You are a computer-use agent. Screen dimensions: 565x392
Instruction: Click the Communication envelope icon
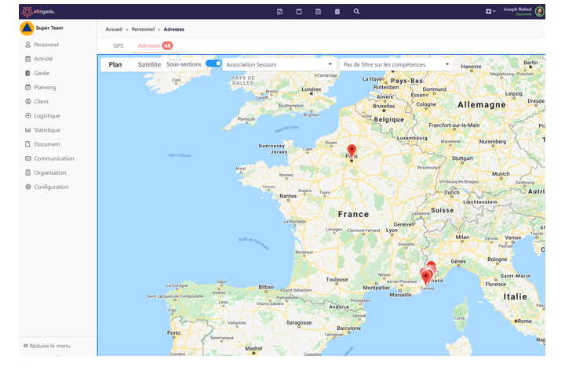[27, 158]
